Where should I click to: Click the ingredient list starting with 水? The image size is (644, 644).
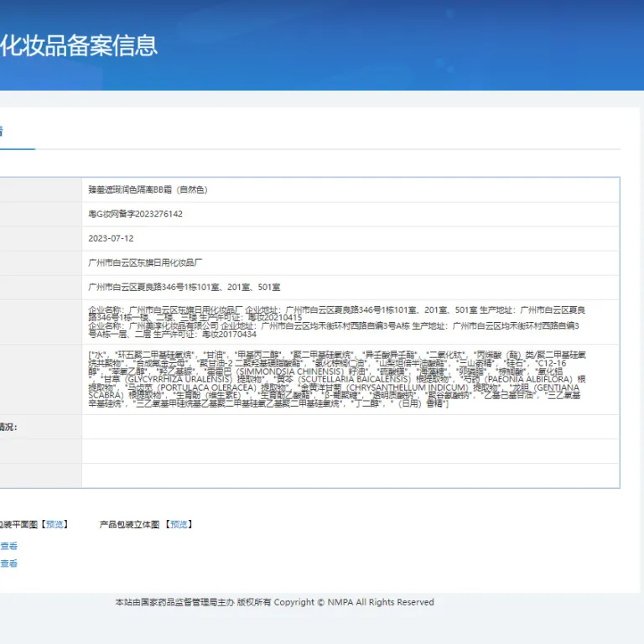(x=337, y=379)
